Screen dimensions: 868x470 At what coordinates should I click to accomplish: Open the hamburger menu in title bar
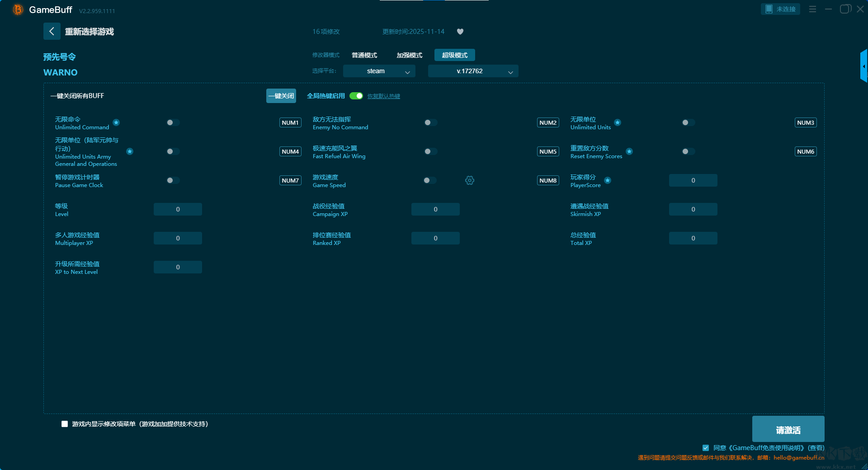click(812, 9)
